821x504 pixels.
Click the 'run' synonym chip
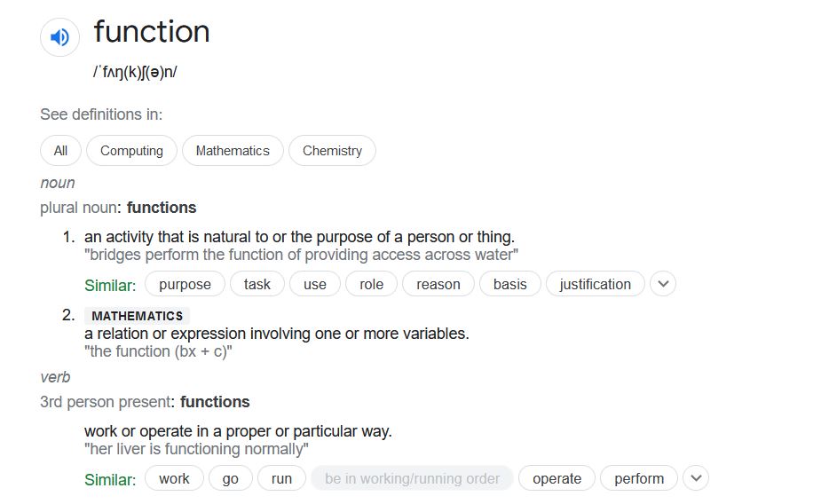click(x=281, y=478)
